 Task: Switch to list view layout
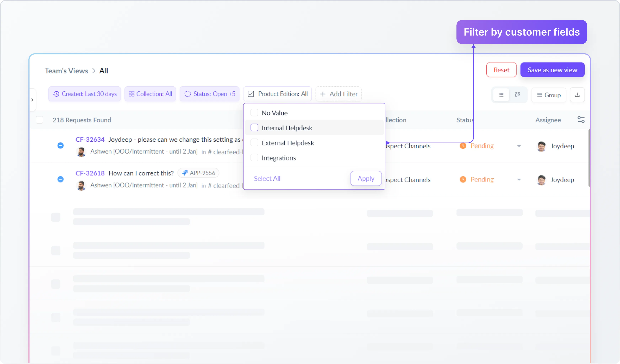(501, 95)
